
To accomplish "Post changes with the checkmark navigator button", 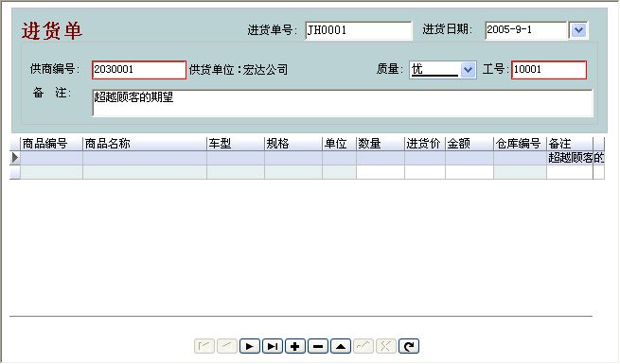I will coord(363,346).
